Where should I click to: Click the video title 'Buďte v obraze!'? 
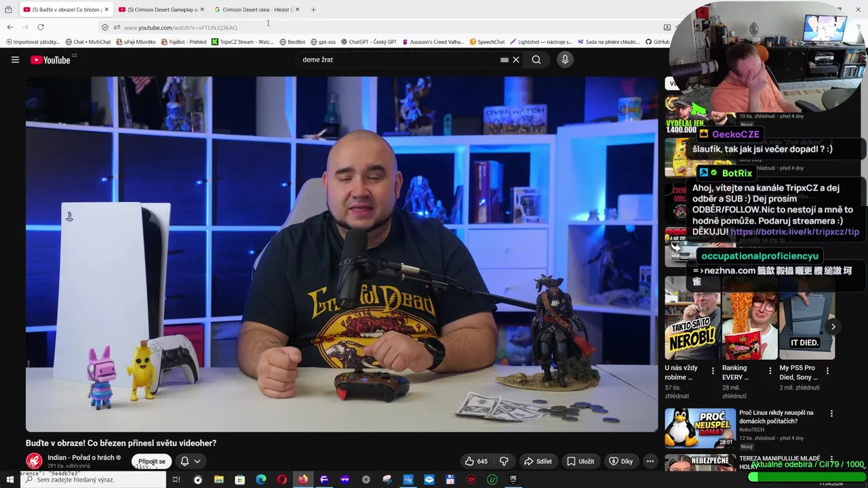[121, 443]
